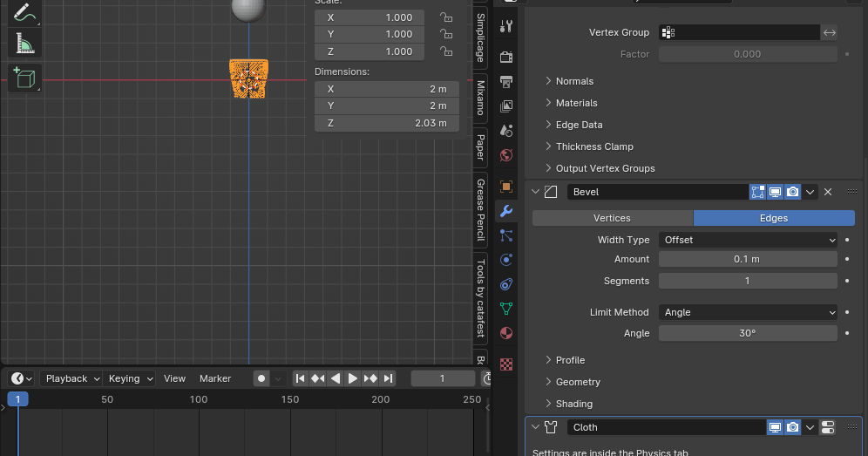
Task: Open the timeline Marker menu
Action: (214, 378)
